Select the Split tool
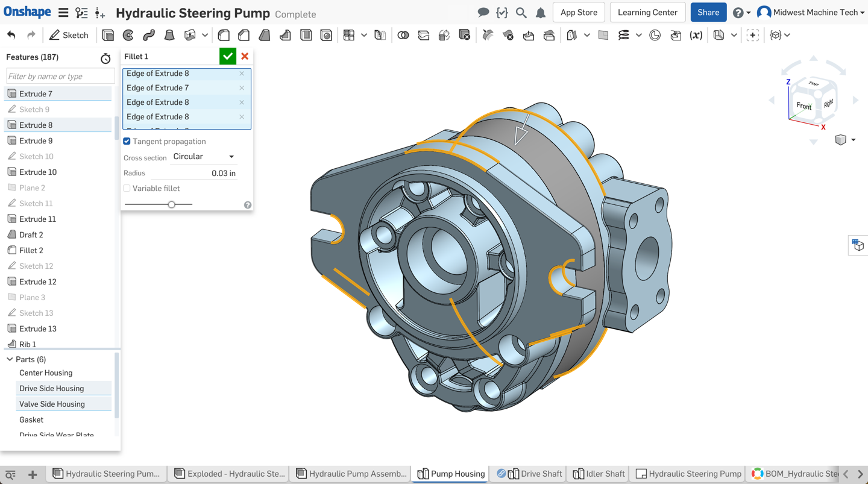 424,35
